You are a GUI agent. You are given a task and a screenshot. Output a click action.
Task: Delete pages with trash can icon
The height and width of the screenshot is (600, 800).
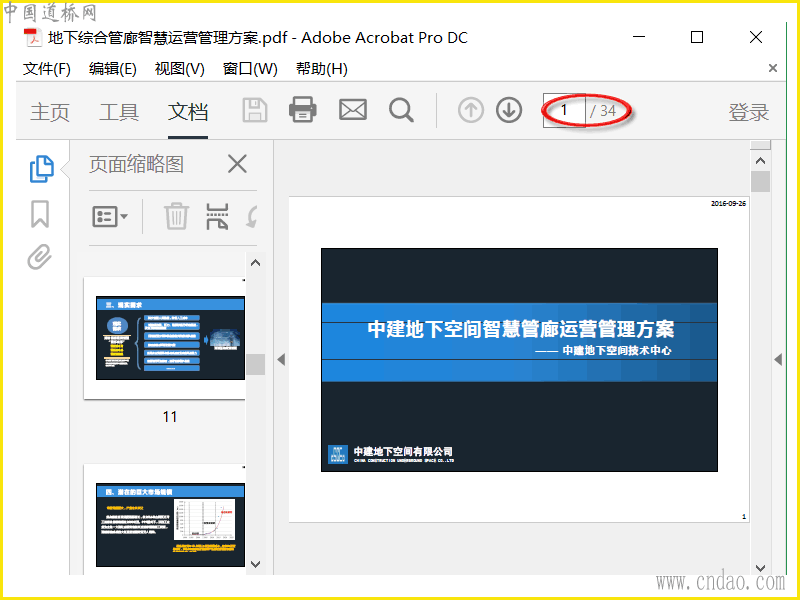(x=176, y=216)
